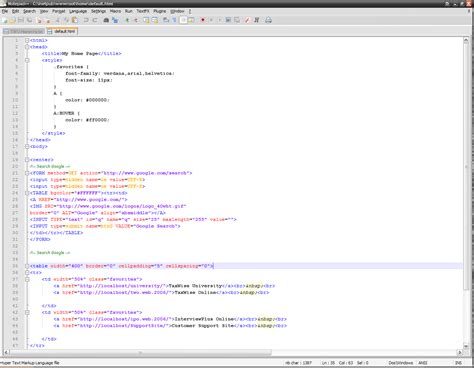This screenshot has width=474, height=368.
Task: Click the Dos\Windows status bar entry
Action: click(x=401, y=363)
